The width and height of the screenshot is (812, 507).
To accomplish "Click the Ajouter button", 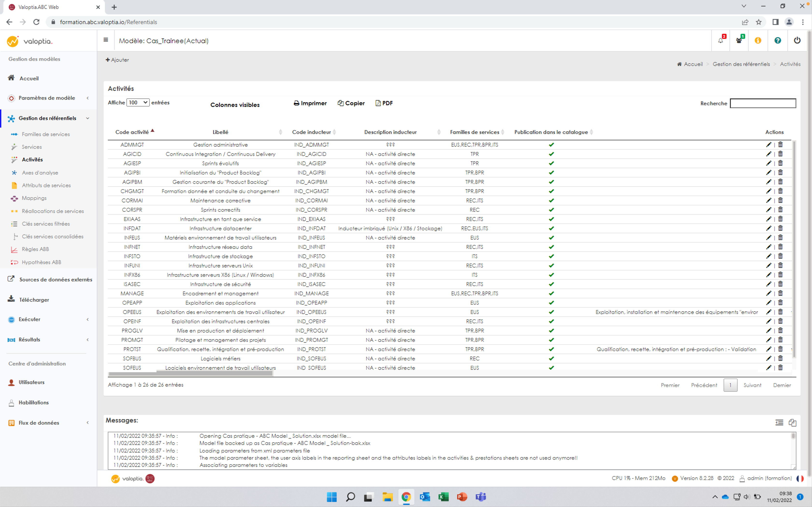I will (x=117, y=60).
